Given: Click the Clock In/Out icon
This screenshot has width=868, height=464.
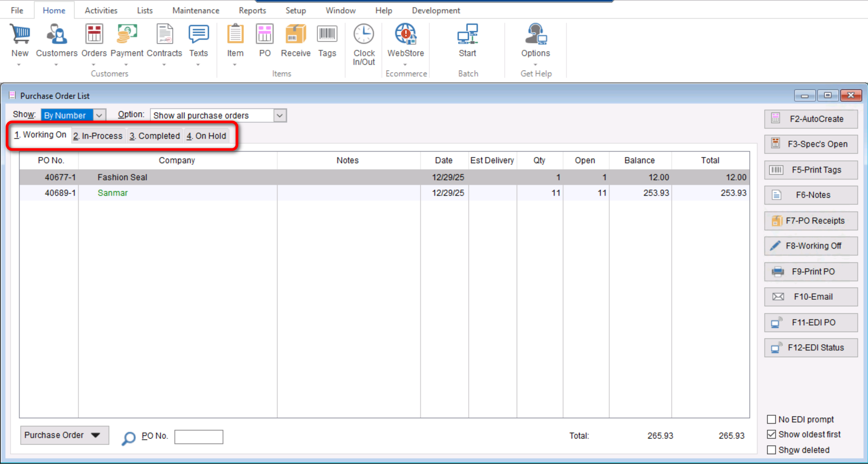Looking at the screenshot, I should pos(364,35).
